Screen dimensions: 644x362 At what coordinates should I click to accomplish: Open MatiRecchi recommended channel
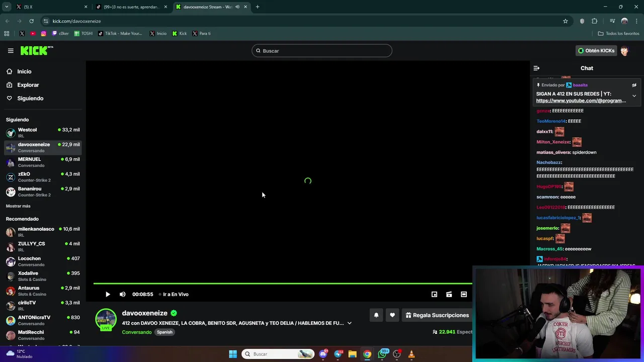pyautogui.click(x=43, y=335)
